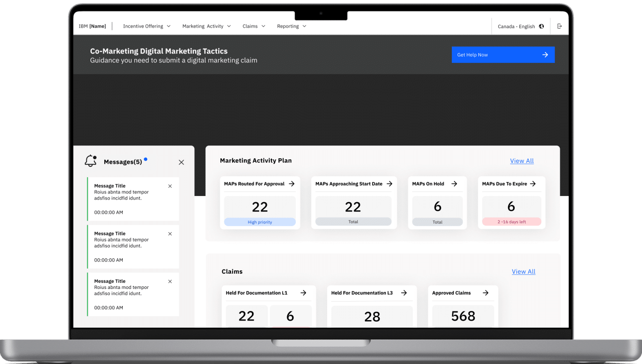Screen dimensions: 642x364
Task: Click the logout icon in top bar
Action: point(559,26)
